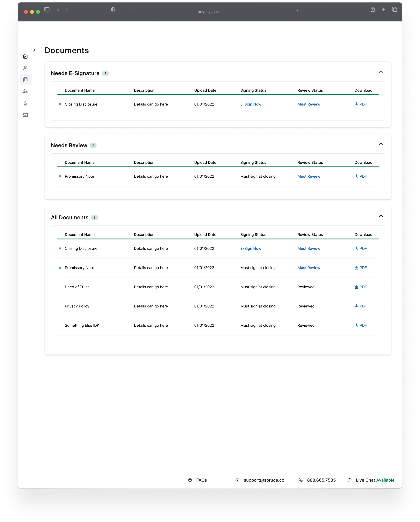Select the Documents icon in sidebar
420x522 pixels.
coord(26,80)
